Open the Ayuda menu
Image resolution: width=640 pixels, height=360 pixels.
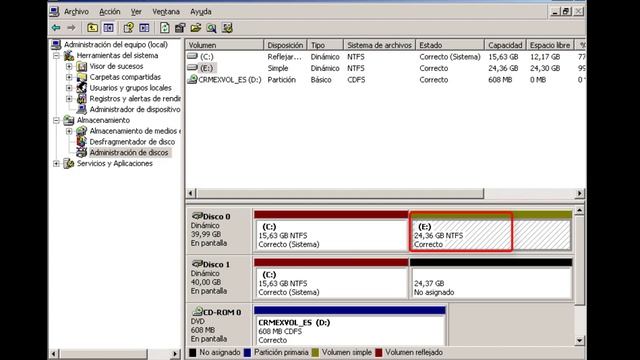pyautogui.click(x=201, y=12)
